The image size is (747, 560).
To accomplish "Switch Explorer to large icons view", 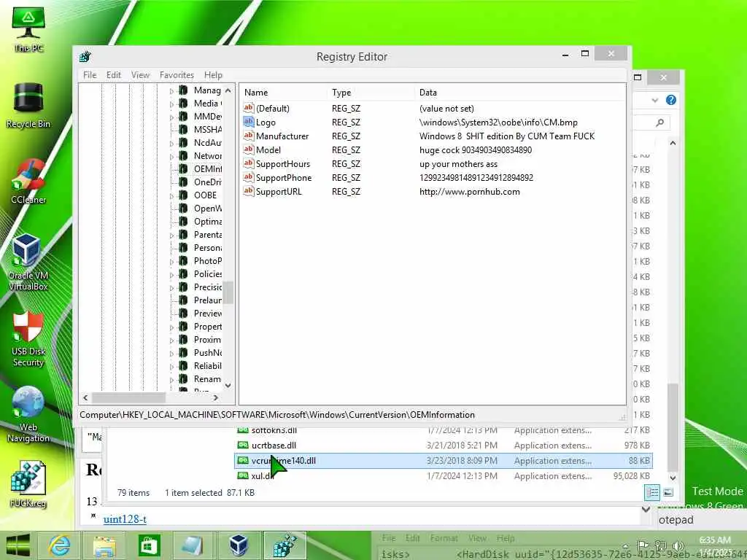I will 668,492.
